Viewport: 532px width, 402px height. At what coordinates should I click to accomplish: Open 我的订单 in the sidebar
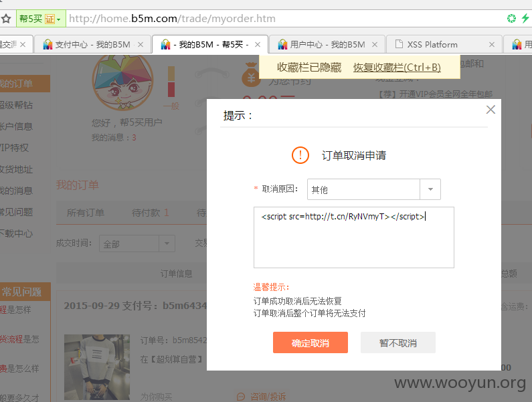pyautogui.click(x=25, y=84)
